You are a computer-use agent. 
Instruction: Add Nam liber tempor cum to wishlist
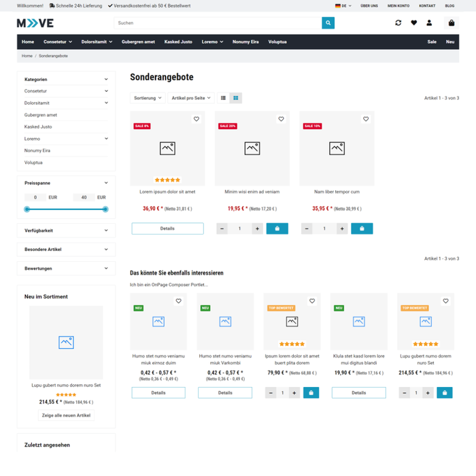[366, 119]
